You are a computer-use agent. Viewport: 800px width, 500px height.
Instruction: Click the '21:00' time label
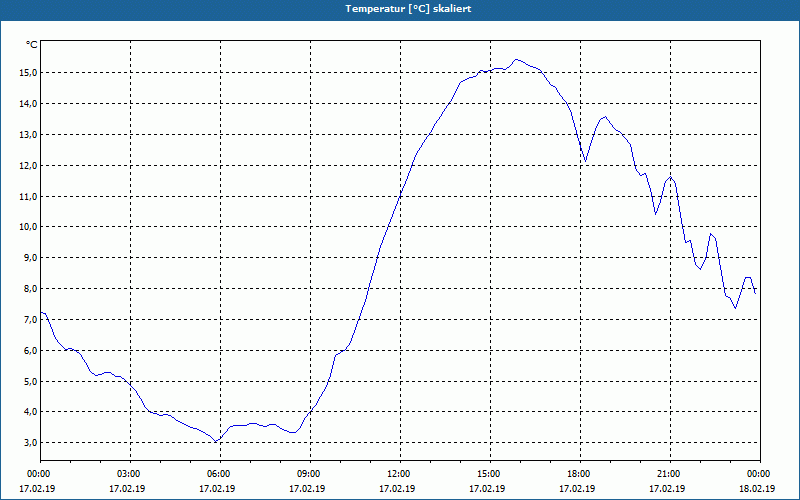[x=670, y=474]
